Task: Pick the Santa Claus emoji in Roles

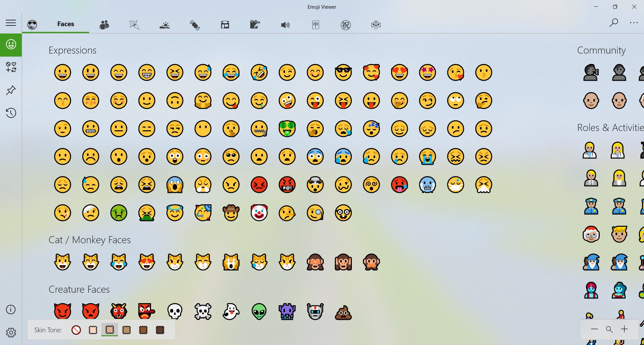Action: click(591, 234)
